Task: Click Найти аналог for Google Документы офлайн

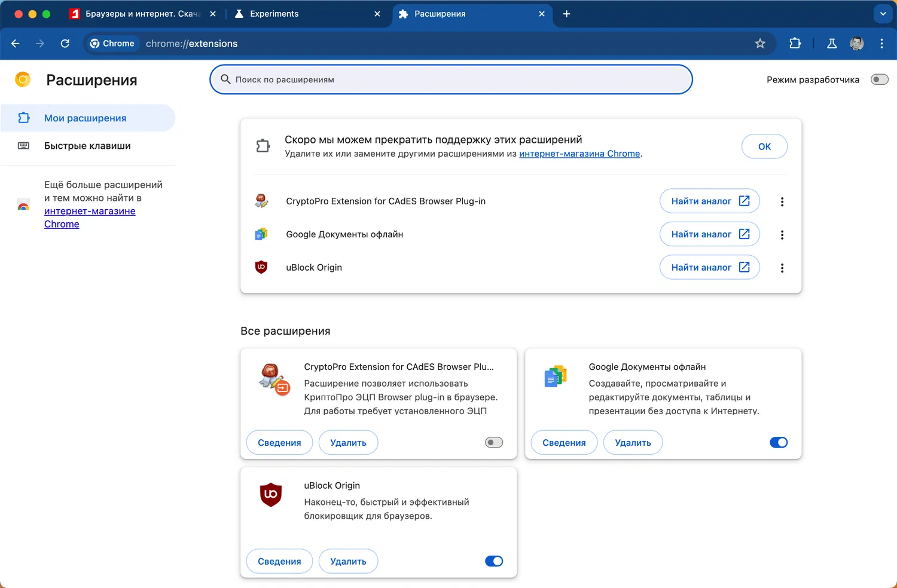Action: pos(709,234)
